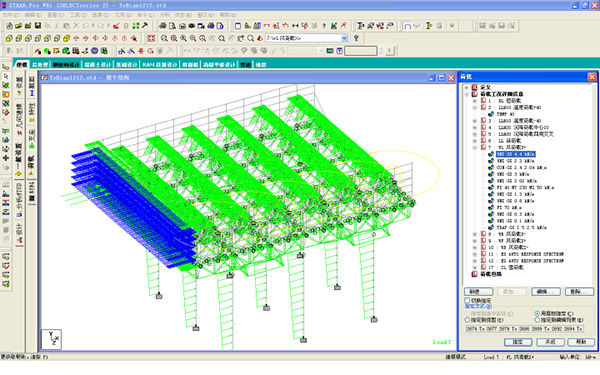Click the Assign button in the load dialog
Viewport: 600px width, 375px height.
point(518,342)
